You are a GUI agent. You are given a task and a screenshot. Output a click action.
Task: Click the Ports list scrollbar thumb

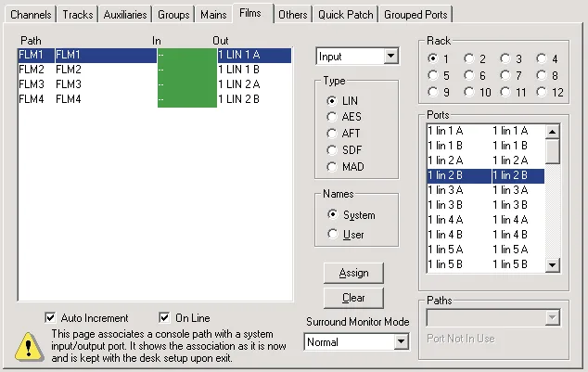coord(553,151)
